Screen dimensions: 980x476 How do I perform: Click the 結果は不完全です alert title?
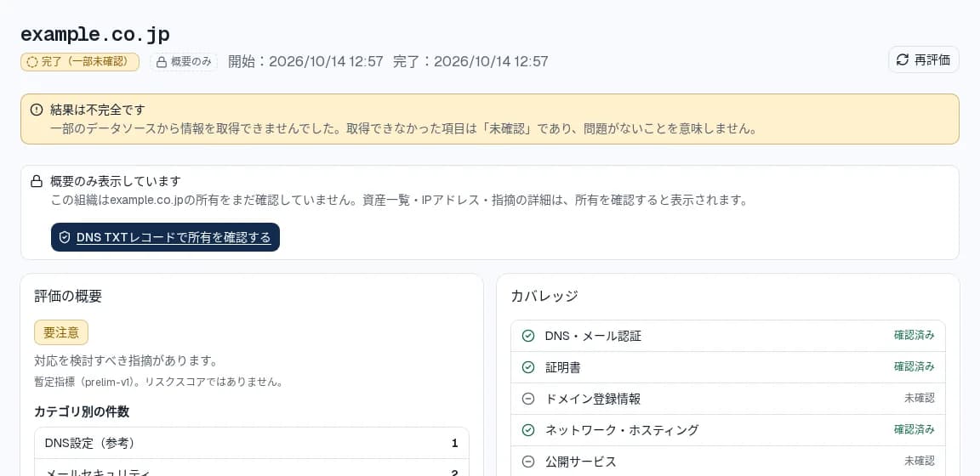click(x=98, y=110)
